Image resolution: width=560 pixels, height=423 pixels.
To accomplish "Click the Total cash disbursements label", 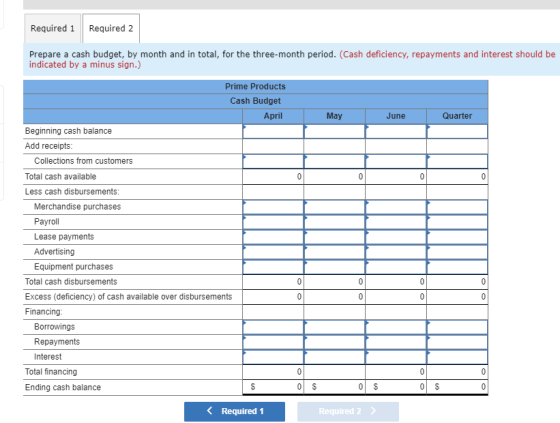I will 71,282.
